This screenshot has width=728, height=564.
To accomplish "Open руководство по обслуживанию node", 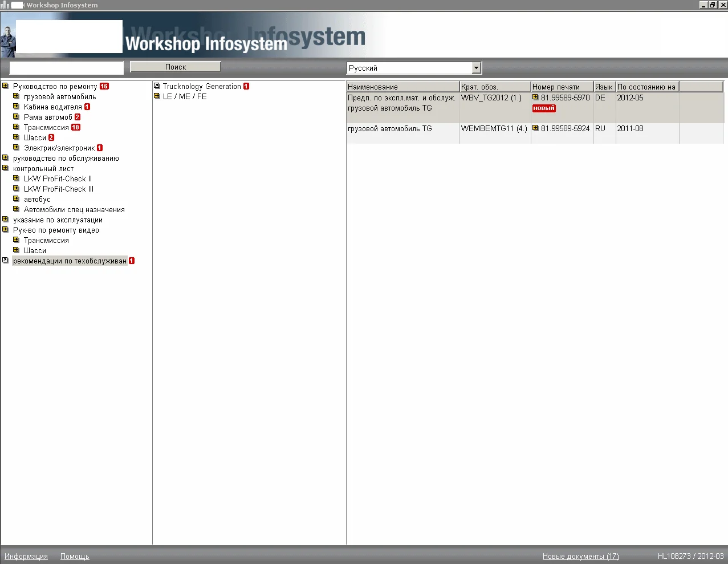I will [66, 159].
